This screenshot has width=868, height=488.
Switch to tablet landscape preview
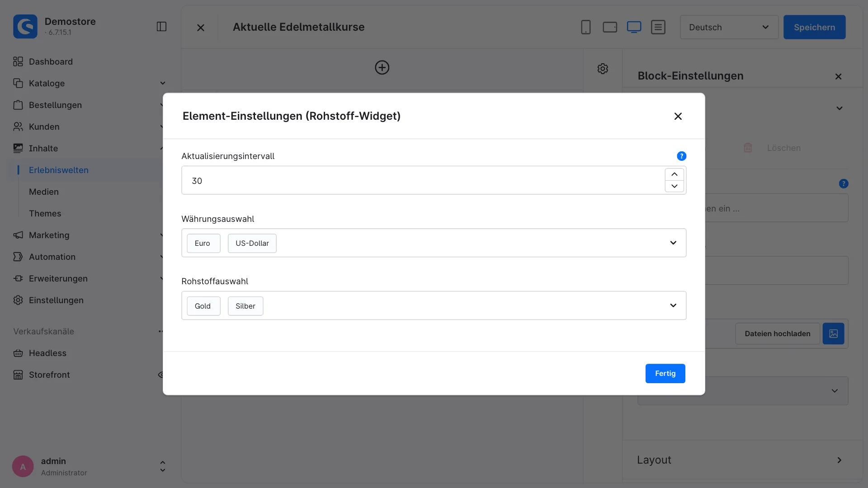(610, 27)
